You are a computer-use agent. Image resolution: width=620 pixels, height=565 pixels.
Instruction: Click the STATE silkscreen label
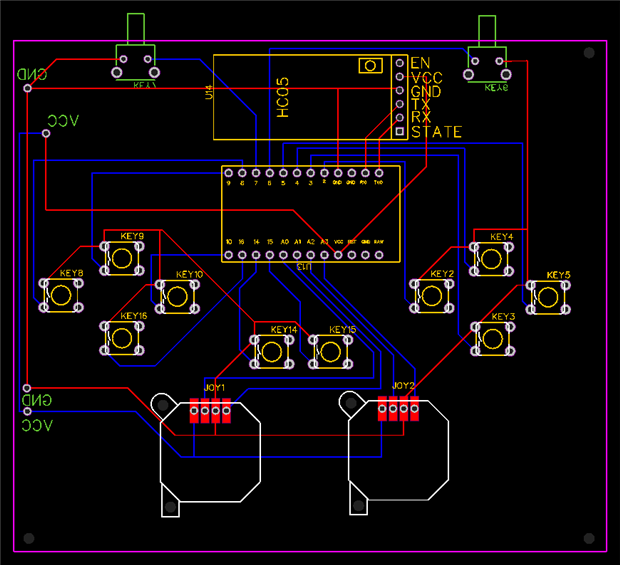[437, 132]
